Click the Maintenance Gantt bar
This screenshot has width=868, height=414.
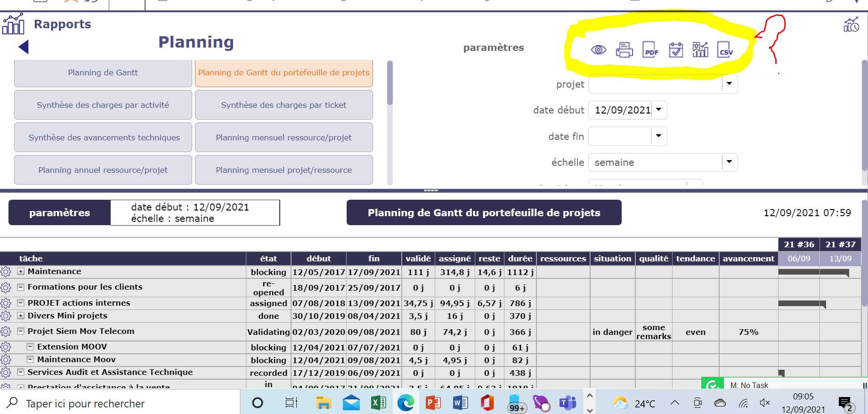[813, 272]
